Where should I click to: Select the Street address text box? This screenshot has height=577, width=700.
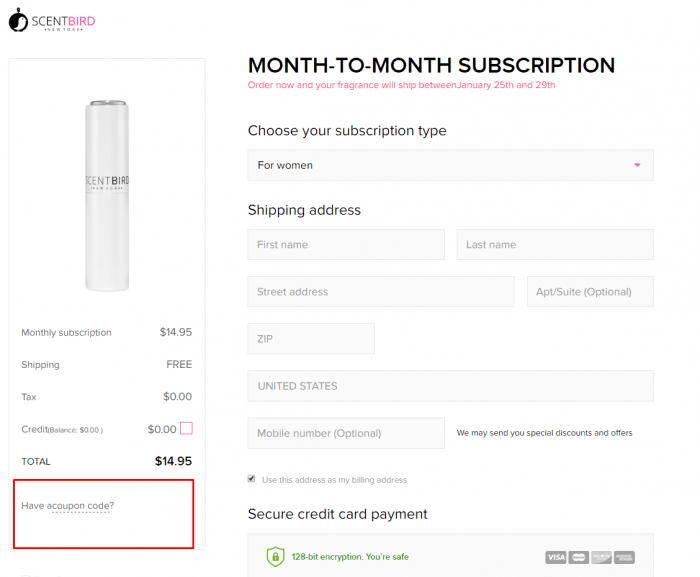(x=381, y=292)
